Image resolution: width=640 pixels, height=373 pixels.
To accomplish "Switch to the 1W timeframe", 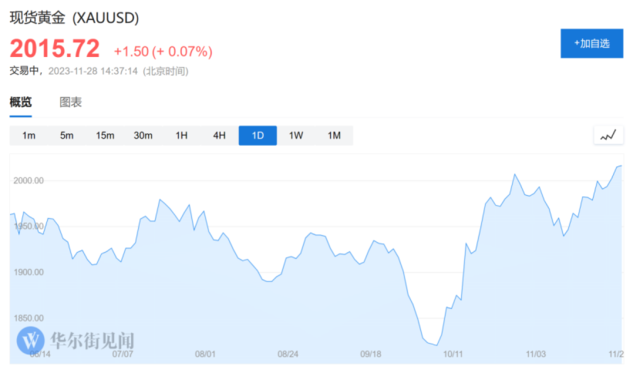I will pyautogui.click(x=296, y=135).
